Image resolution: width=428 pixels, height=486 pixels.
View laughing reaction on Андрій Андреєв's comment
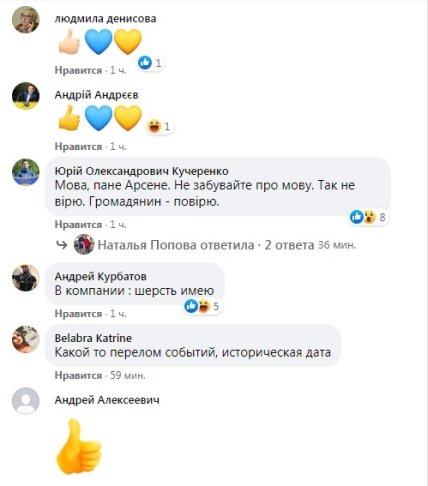160,126
